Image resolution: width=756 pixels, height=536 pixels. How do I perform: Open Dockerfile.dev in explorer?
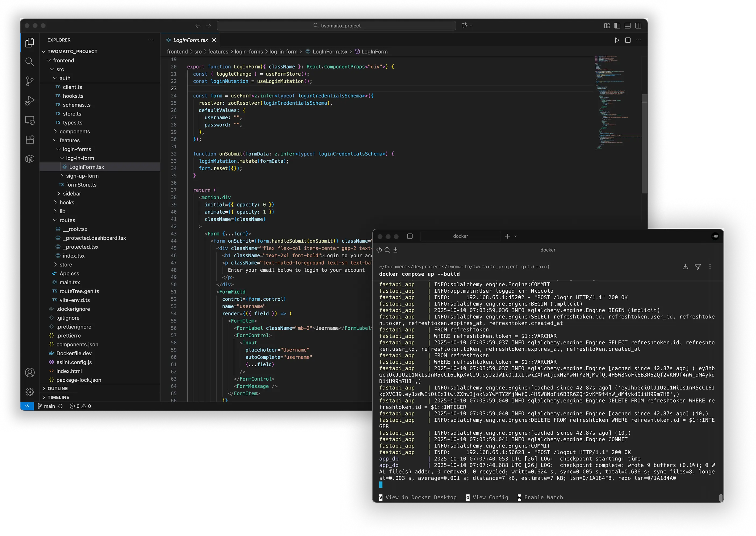point(100,353)
